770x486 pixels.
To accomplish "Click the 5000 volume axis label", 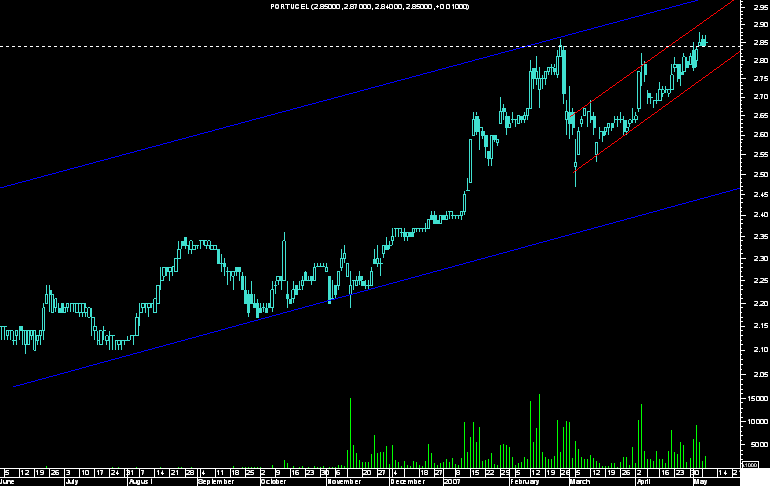I will point(760,445).
